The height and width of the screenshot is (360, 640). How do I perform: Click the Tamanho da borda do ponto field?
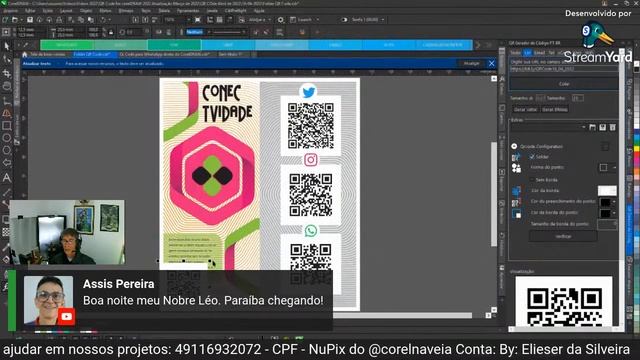[x=607, y=224]
